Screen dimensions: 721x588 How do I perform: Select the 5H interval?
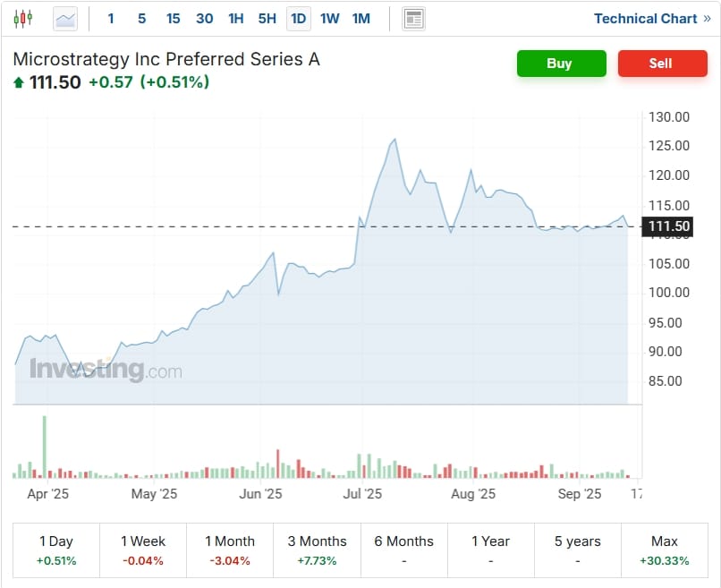pos(267,19)
